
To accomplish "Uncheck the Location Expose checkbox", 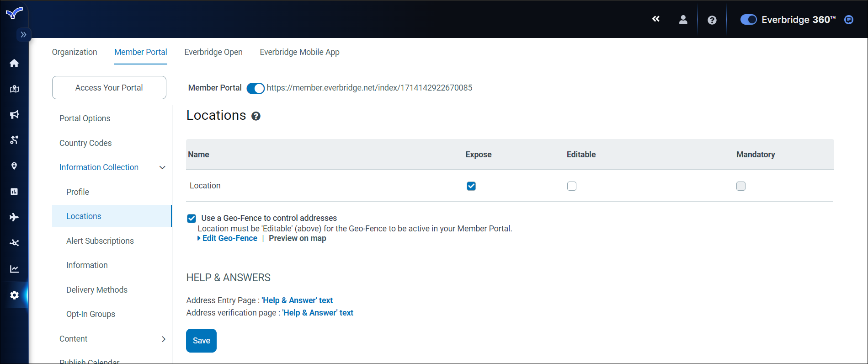I will pyautogui.click(x=471, y=186).
